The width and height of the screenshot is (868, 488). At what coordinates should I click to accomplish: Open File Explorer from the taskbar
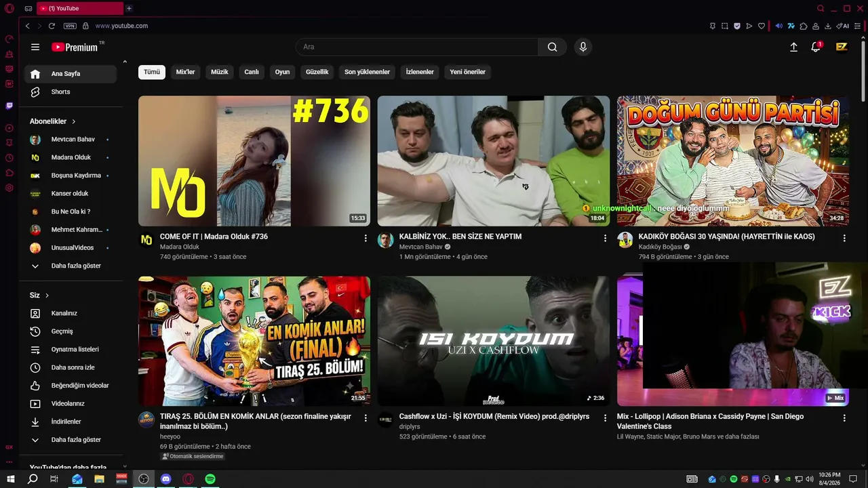[x=100, y=479]
